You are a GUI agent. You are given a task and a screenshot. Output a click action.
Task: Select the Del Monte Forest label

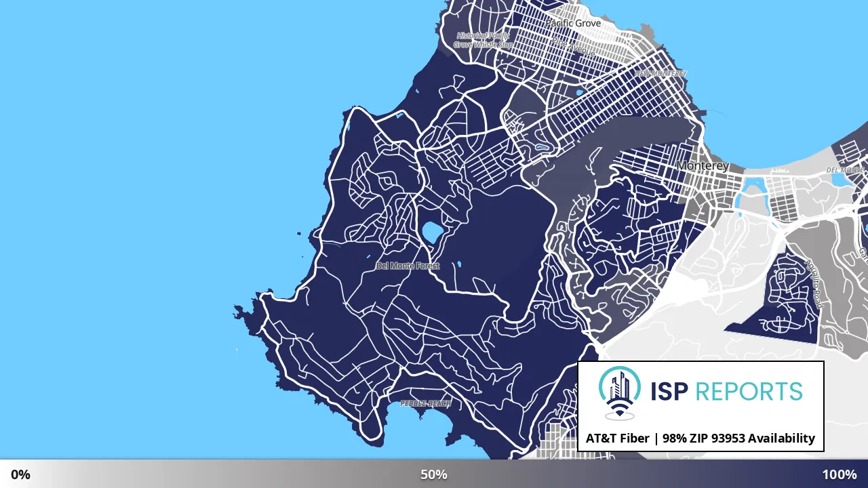tap(408, 266)
